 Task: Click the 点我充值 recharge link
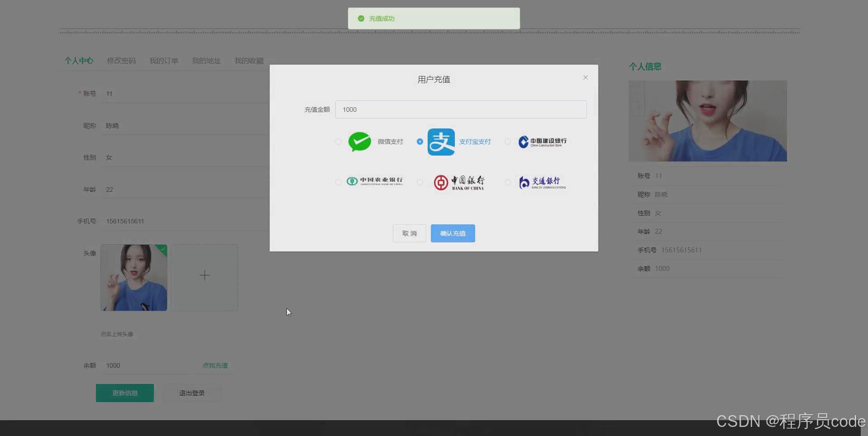[215, 365]
